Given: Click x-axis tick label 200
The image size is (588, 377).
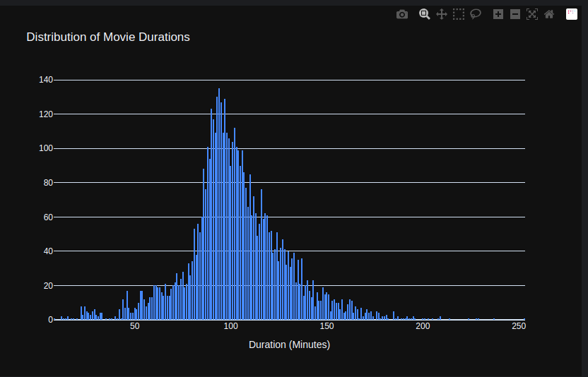Looking at the screenshot, I should (423, 326).
